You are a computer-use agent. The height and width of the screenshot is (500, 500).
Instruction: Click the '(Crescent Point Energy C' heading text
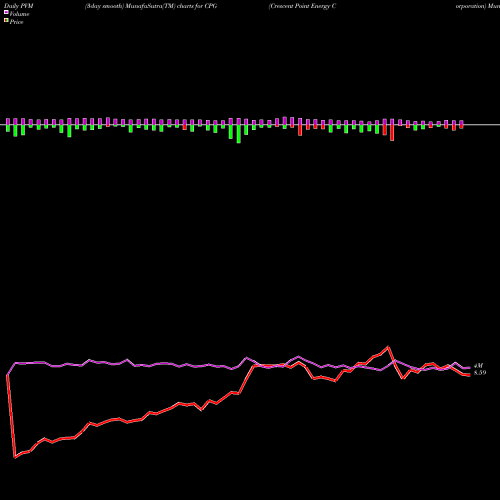click(x=302, y=6)
